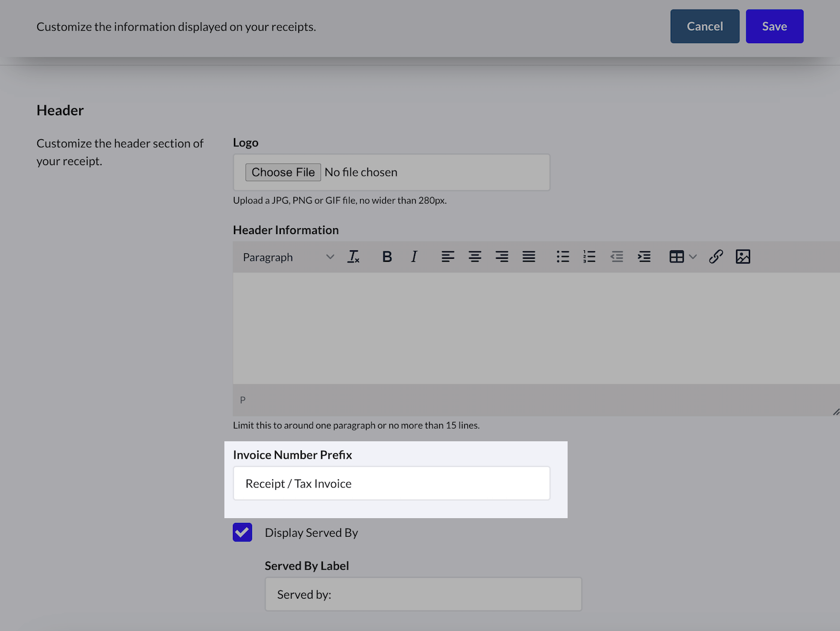Increase indent in header editor
The height and width of the screenshot is (631, 840).
click(x=644, y=257)
